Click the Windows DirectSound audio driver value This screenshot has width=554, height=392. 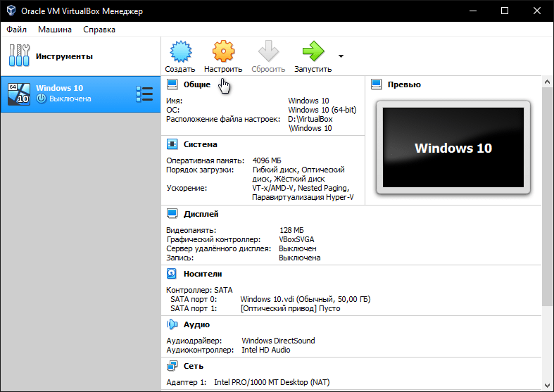(x=279, y=341)
